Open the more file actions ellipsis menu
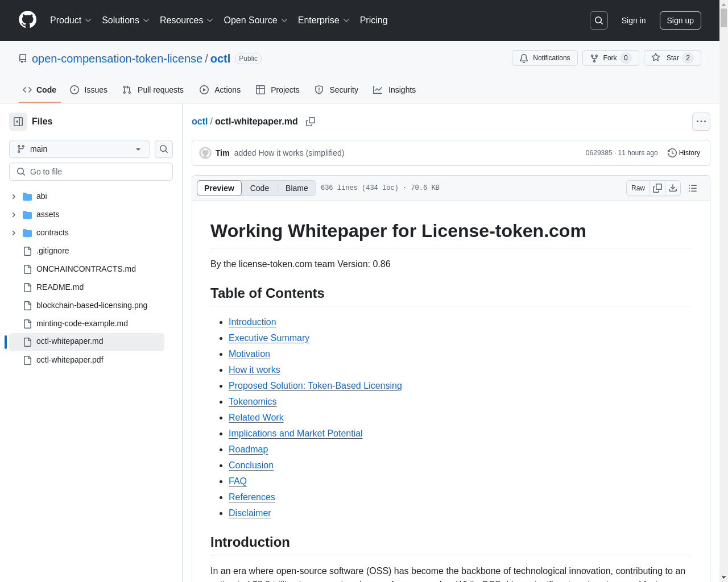This screenshot has height=582, width=728. [701, 122]
